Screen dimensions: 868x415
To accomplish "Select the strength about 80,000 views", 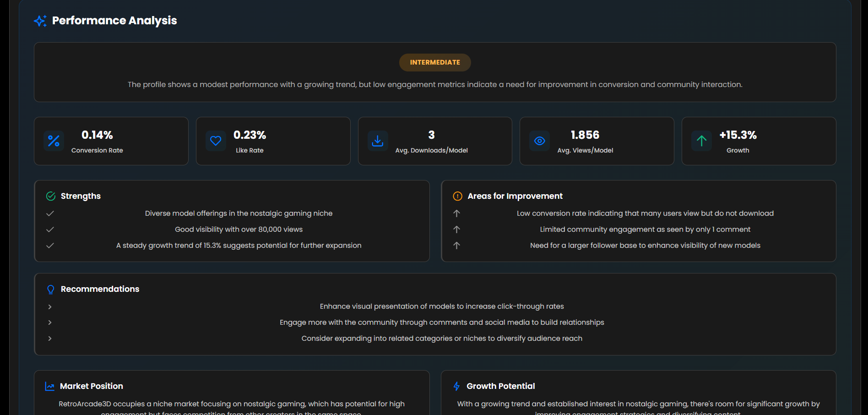I will pos(239,229).
